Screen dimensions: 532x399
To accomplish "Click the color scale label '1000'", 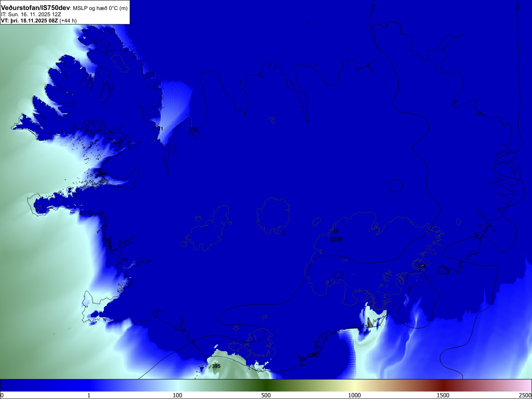I will point(355,395).
